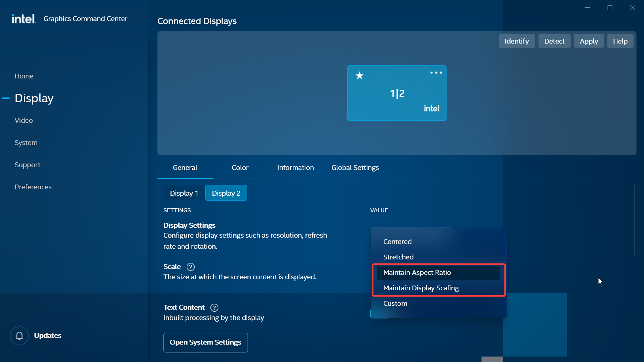Select the Display 1 tab

pyautogui.click(x=184, y=193)
